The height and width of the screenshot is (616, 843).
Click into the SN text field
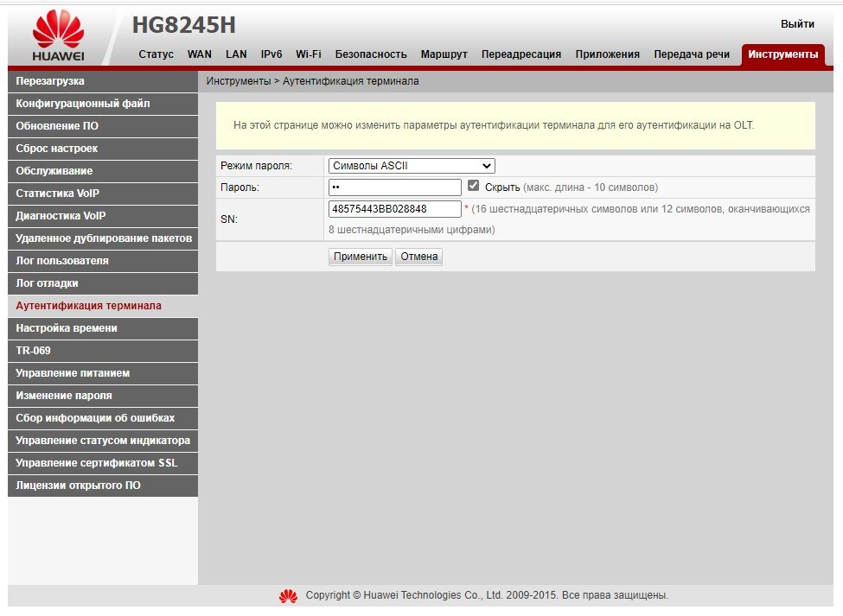(x=395, y=209)
